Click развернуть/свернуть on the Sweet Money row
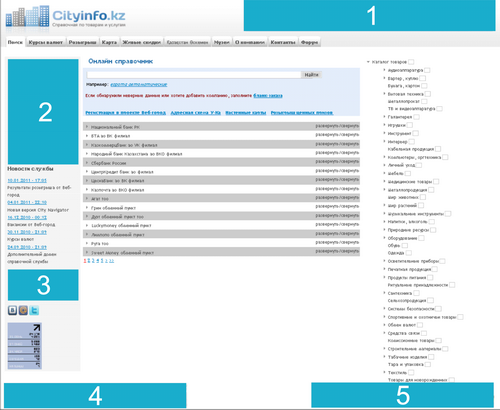The width and height of the screenshot is (500, 410). point(337,252)
